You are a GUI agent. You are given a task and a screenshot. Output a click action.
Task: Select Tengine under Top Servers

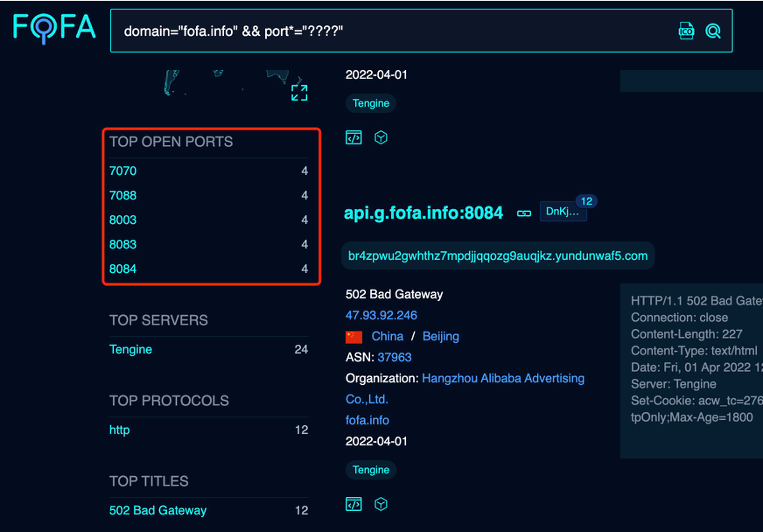[x=130, y=350]
